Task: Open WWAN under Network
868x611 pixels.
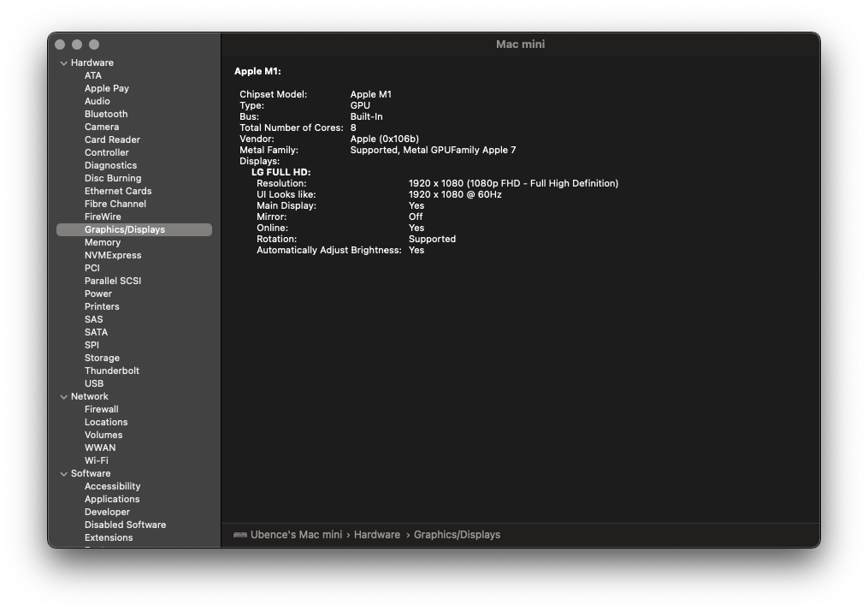Action: [100, 448]
